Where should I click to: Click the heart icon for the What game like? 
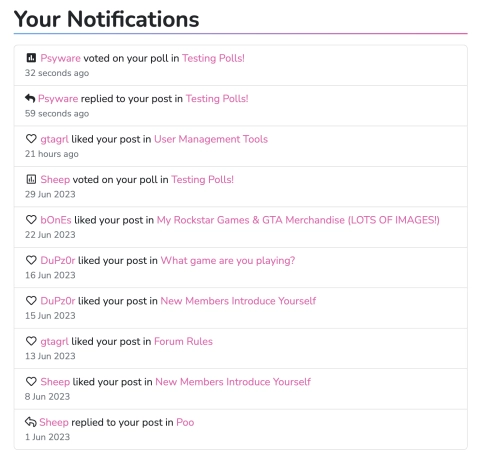point(31,260)
